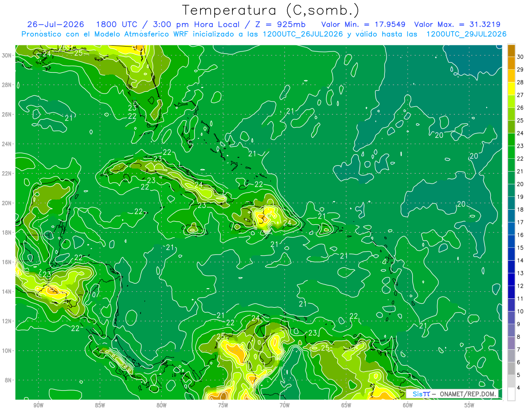Select the "26N" latitude label
The image size is (532, 411).
pos(8,114)
